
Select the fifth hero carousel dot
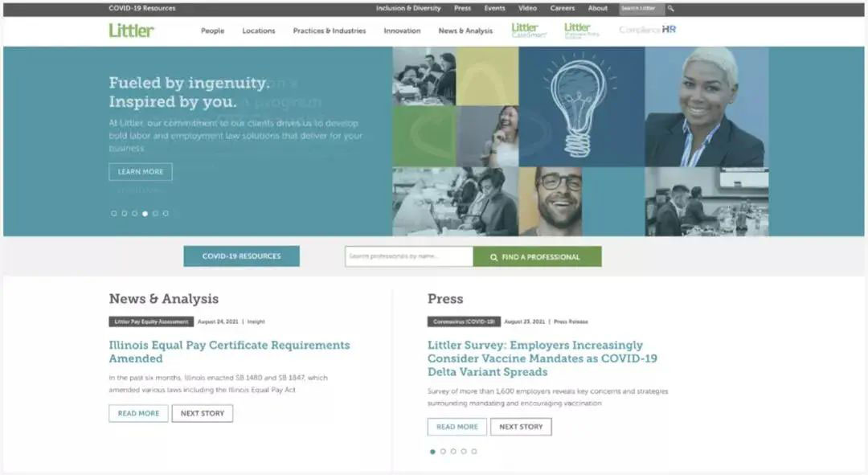tap(156, 213)
